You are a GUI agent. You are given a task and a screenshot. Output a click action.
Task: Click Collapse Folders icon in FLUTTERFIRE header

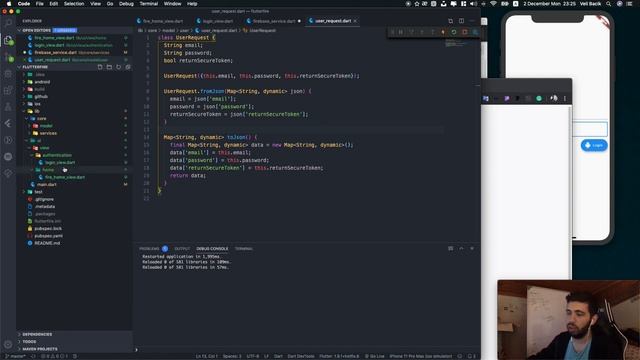128,67
